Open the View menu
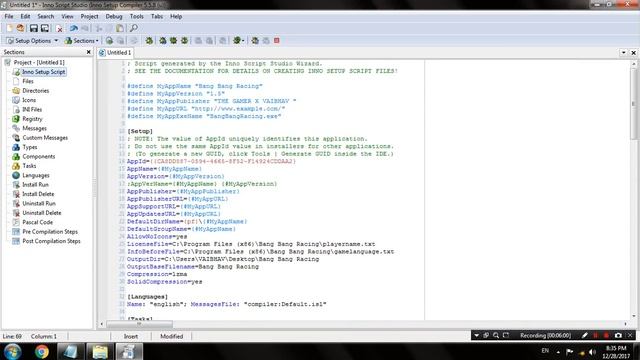The image size is (640, 360). 67,16
